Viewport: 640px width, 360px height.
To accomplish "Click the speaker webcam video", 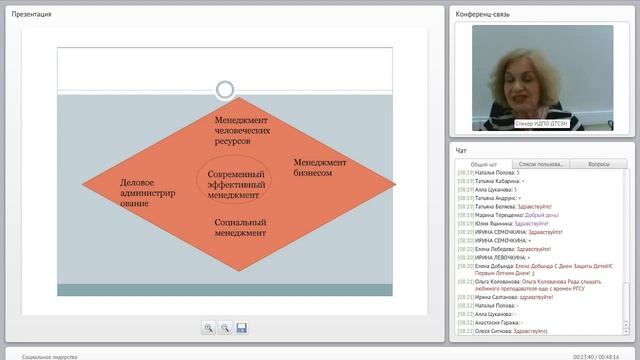I will point(542,78).
